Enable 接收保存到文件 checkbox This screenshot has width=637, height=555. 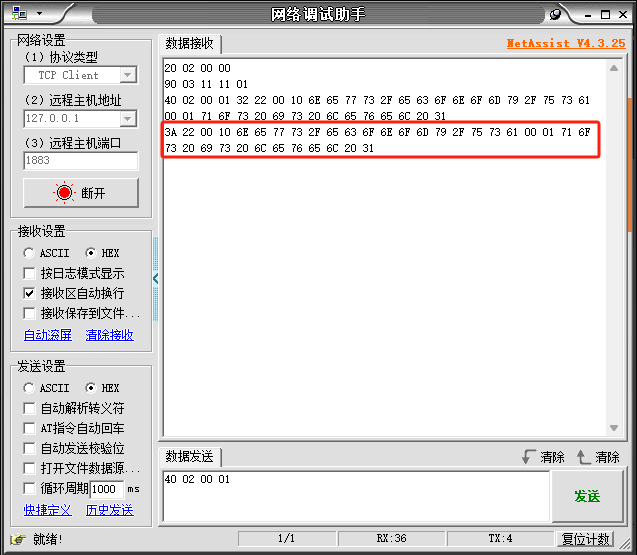pos(29,313)
